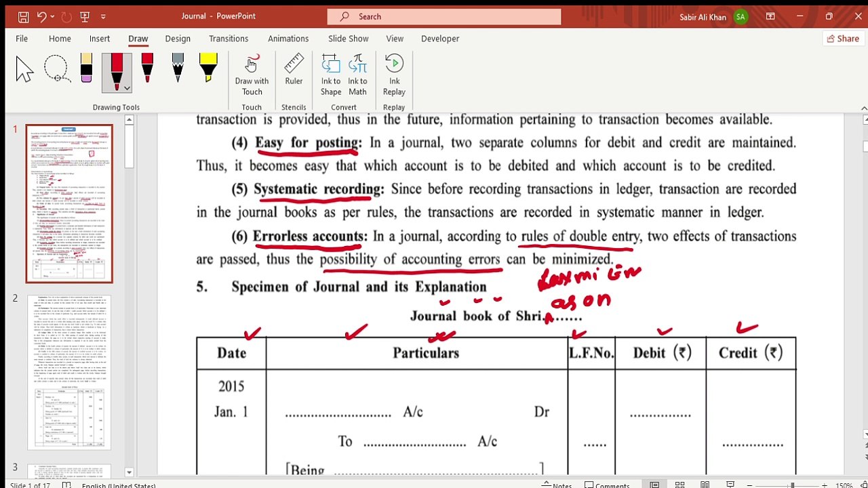Click the 'Date' table header

(231, 352)
